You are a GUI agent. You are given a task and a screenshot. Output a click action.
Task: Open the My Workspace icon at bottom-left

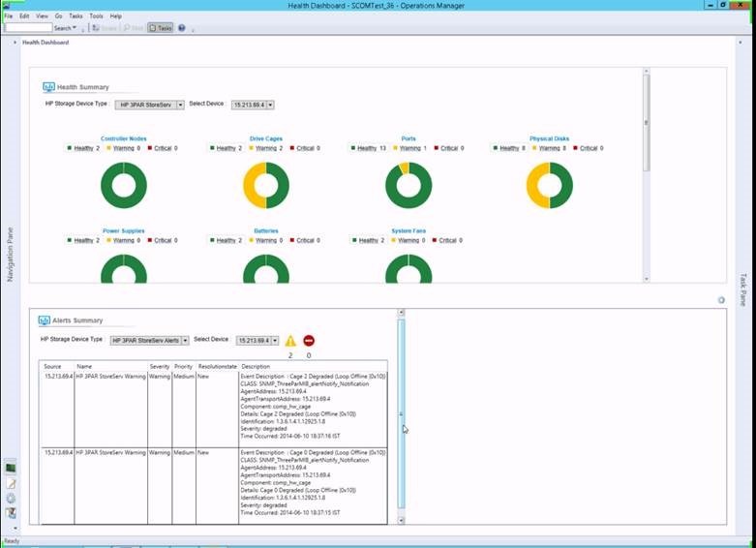pos(11,512)
